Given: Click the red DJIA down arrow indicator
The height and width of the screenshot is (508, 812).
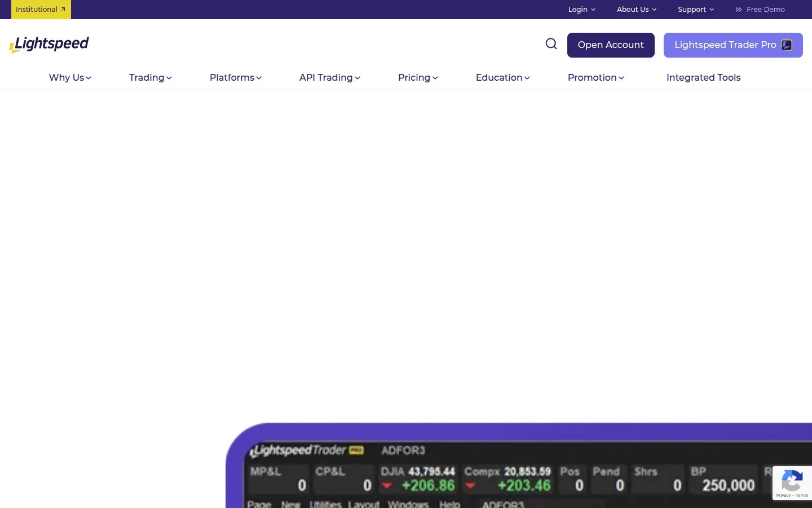Looking at the screenshot, I should coord(387,485).
